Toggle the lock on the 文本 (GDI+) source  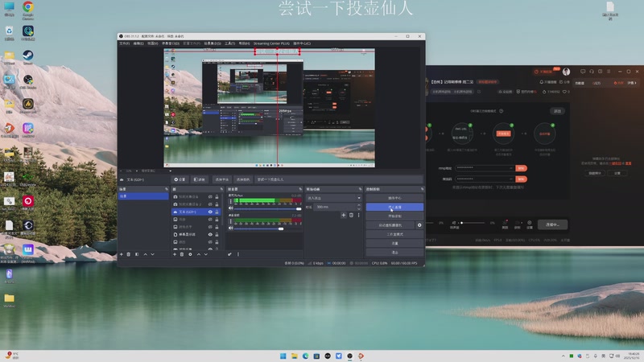pyautogui.click(x=217, y=212)
